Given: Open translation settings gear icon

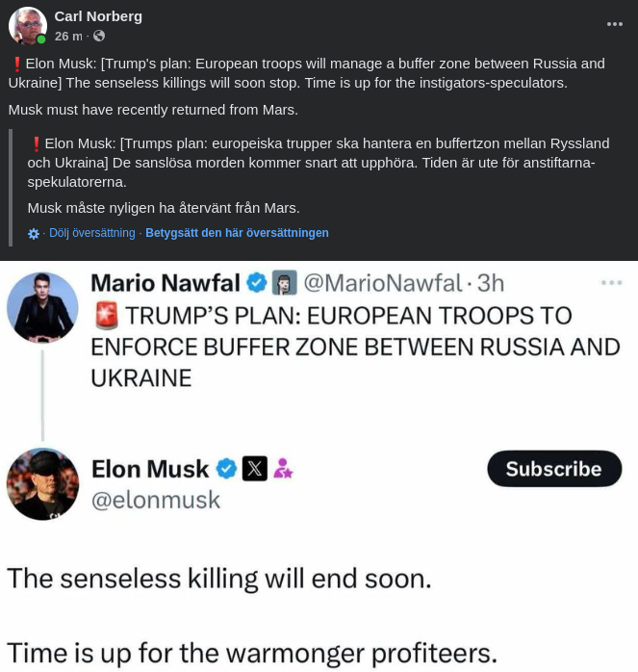Looking at the screenshot, I should point(34,234).
